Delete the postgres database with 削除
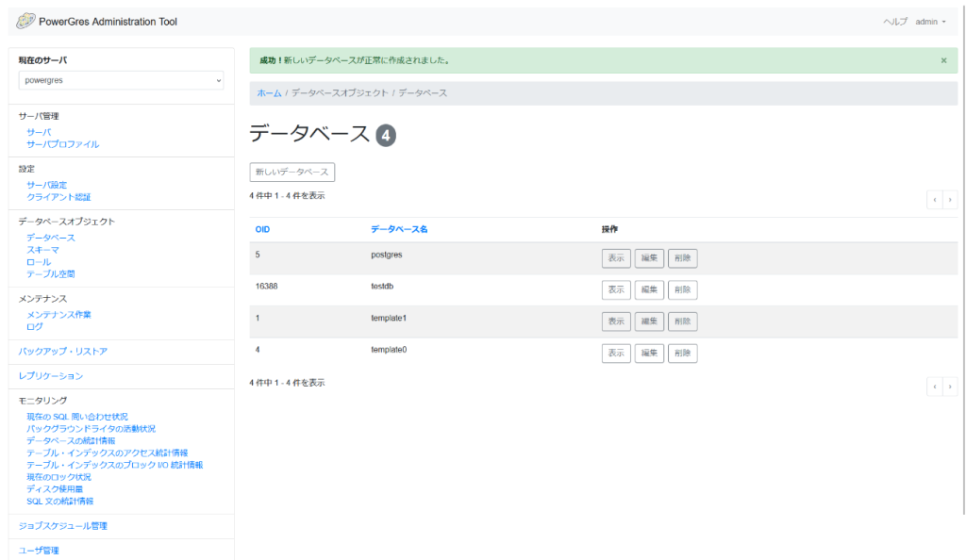Screen dimensions: 966x560 [x=683, y=258]
